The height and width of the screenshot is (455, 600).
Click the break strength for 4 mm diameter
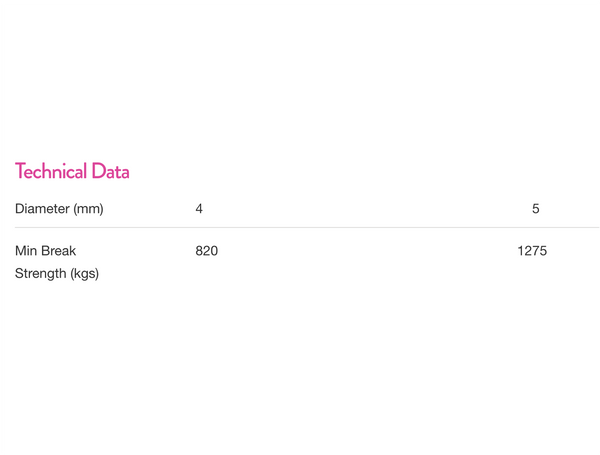coord(206,251)
